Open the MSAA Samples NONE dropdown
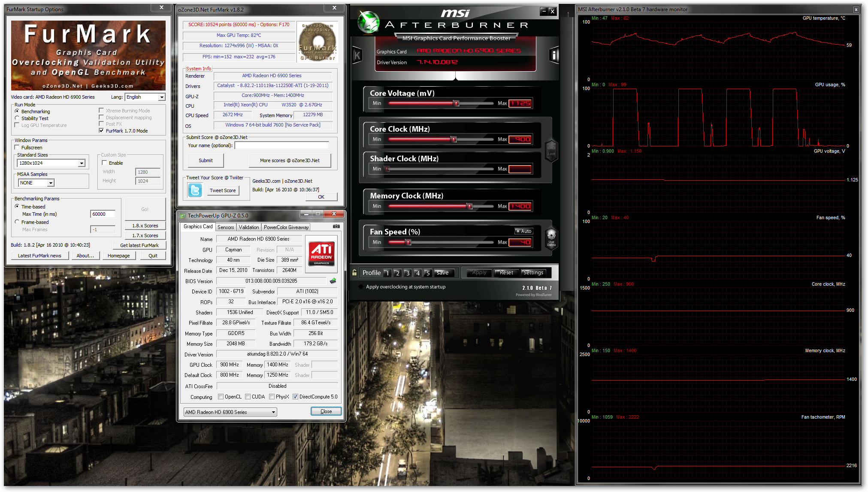Image resolution: width=868 pixels, height=492 pixels. point(36,183)
